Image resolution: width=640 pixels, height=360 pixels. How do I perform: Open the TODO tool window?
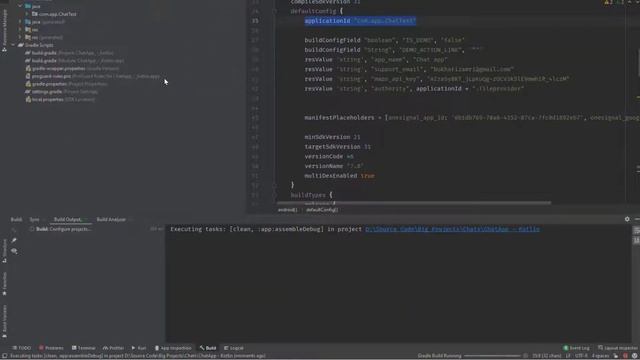click(x=22, y=348)
